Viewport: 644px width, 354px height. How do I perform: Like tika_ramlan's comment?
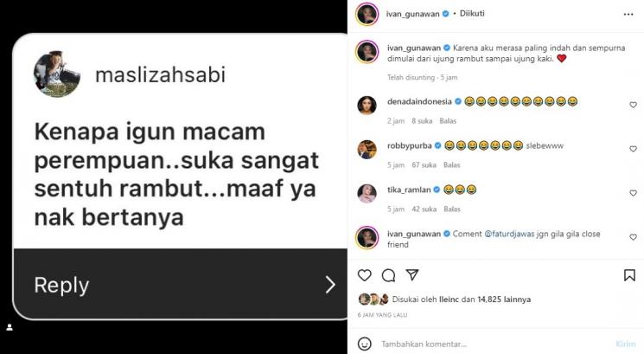click(x=633, y=193)
